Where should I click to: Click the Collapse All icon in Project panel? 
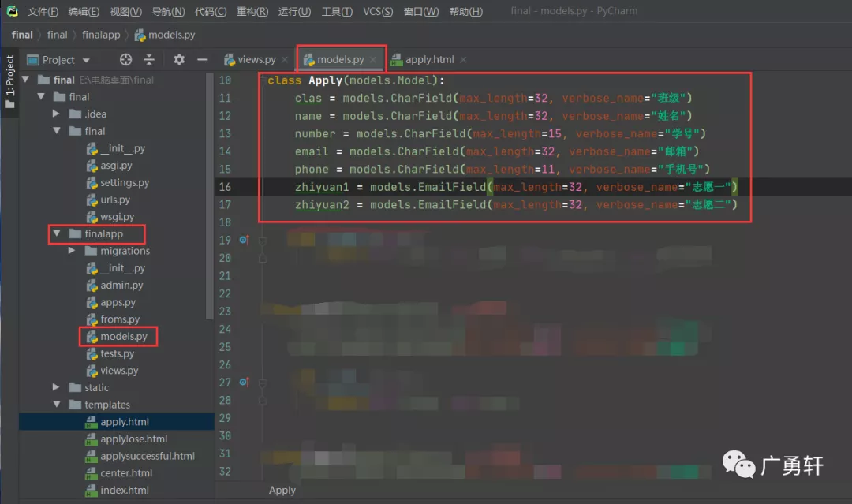click(150, 59)
